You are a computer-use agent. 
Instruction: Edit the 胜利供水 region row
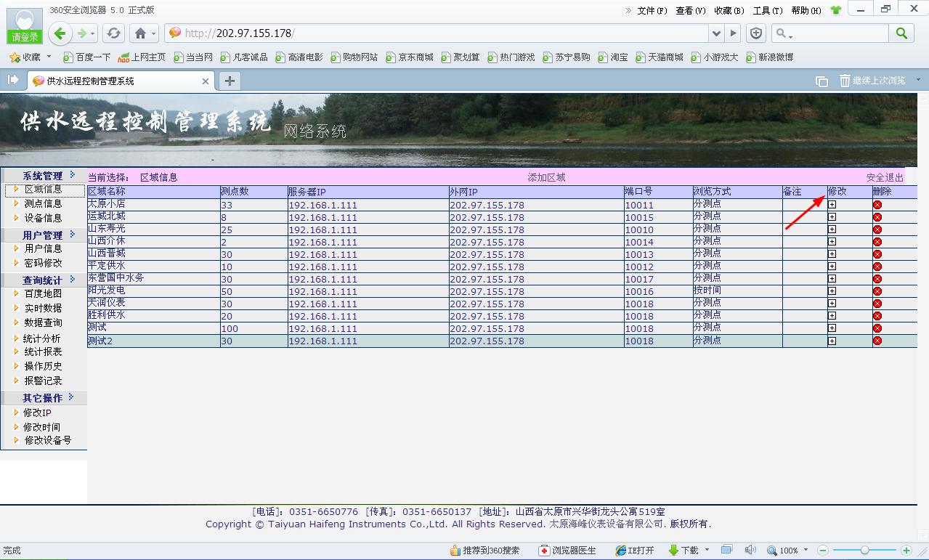(x=832, y=316)
